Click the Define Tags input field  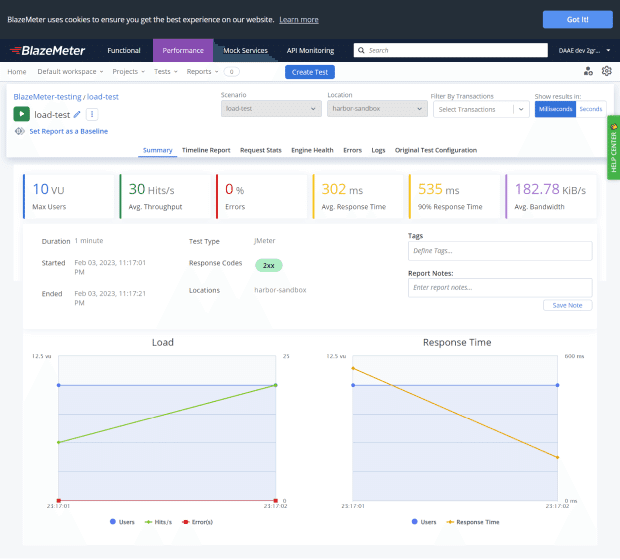coord(500,251)
